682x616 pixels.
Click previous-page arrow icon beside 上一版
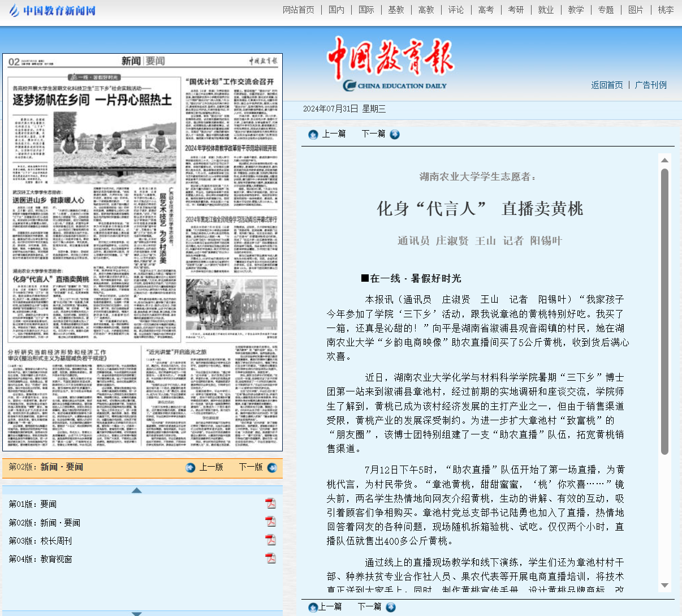tap(191, 467)
